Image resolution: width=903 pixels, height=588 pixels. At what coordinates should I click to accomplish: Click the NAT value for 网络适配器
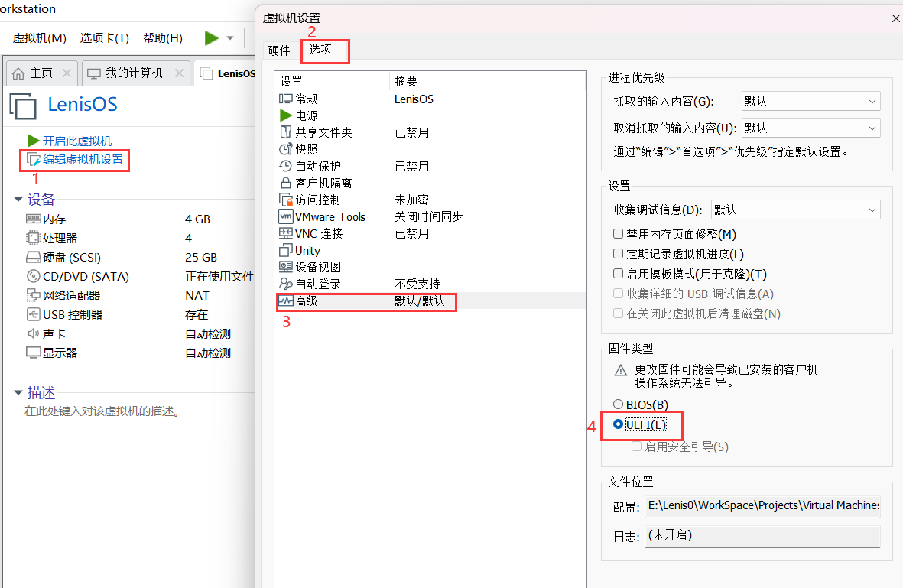pos(197,295)
